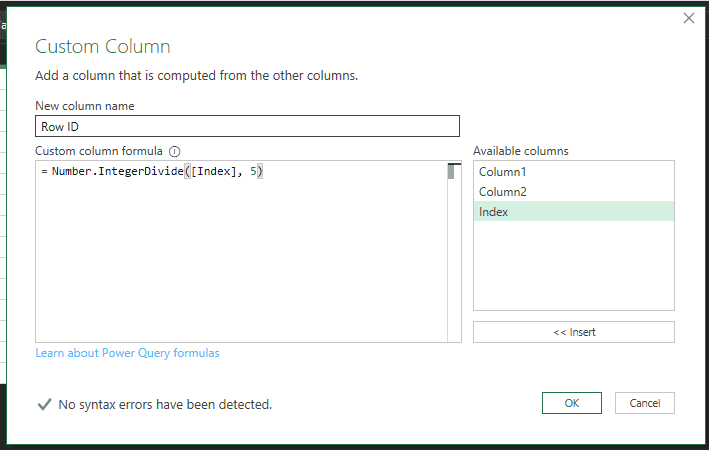
Task: Close the Custom Column dialog with the X
Action: (x=689, y=18)
